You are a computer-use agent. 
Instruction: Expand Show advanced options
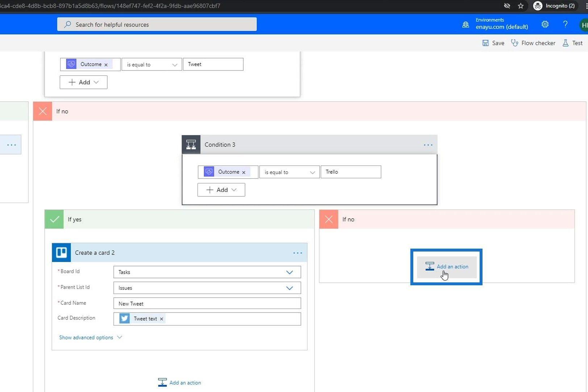pyautogui.click(x=90, y=338)
